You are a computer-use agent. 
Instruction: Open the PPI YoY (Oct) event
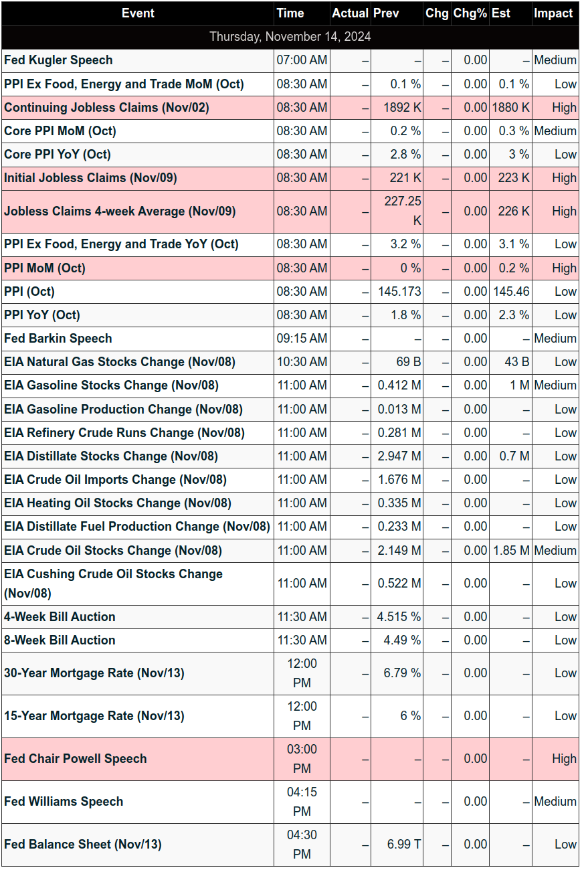[42, 315]
